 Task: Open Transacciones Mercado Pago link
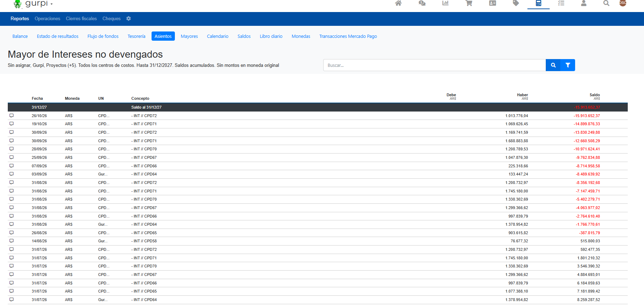348,36
